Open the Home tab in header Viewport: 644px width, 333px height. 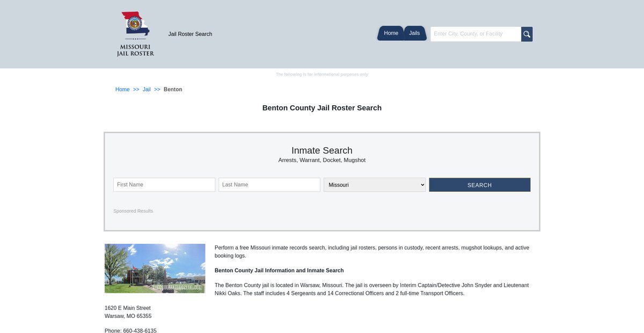click(391, 33)
